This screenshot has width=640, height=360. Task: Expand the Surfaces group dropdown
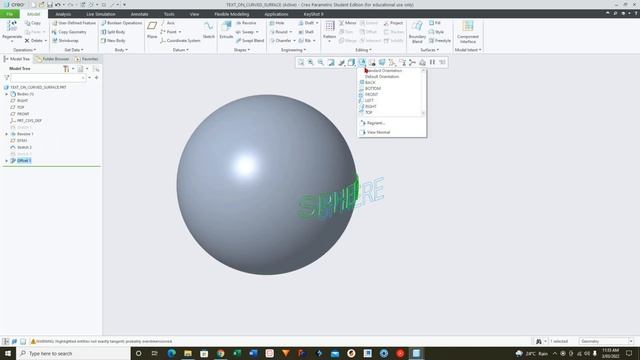[x=429, y=50]
